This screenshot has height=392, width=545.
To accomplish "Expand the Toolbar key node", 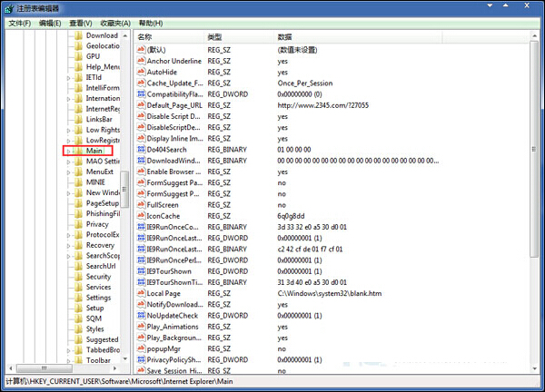I will pyautogui.click(x=69, y=360).
